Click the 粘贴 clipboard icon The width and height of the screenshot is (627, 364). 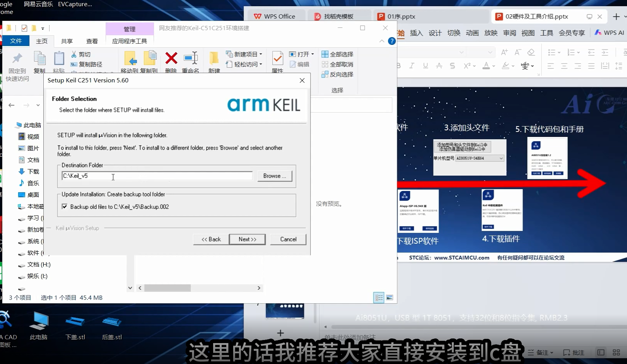(x=59, y=58)
